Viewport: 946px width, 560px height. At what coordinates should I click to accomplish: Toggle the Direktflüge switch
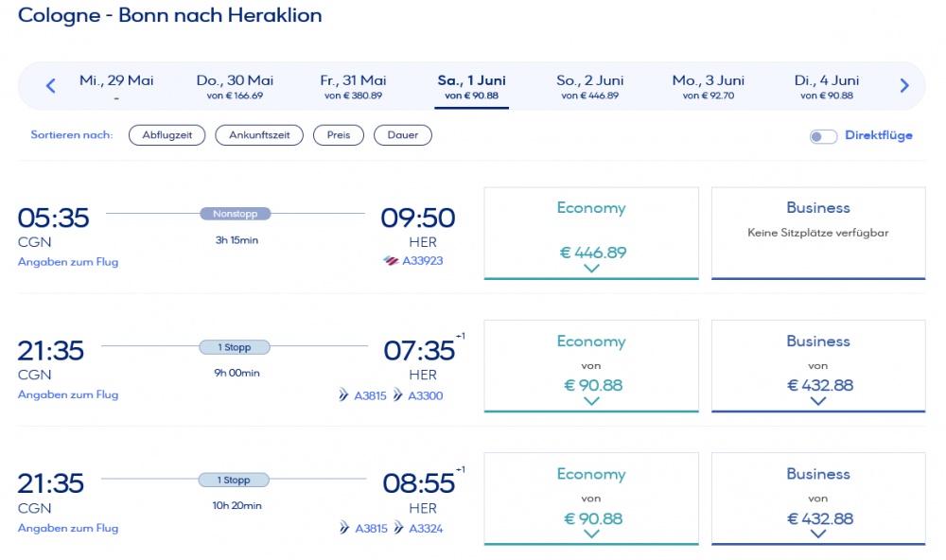823,136
